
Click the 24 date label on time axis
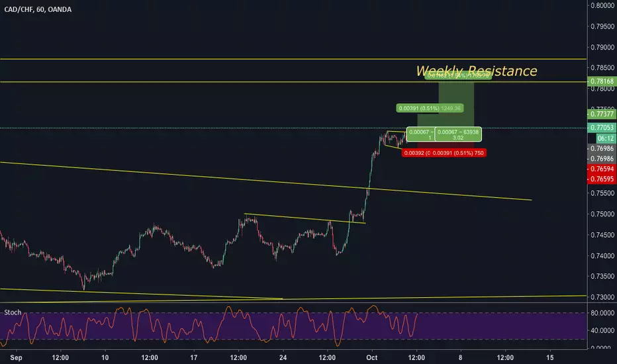tap(283, 357)
